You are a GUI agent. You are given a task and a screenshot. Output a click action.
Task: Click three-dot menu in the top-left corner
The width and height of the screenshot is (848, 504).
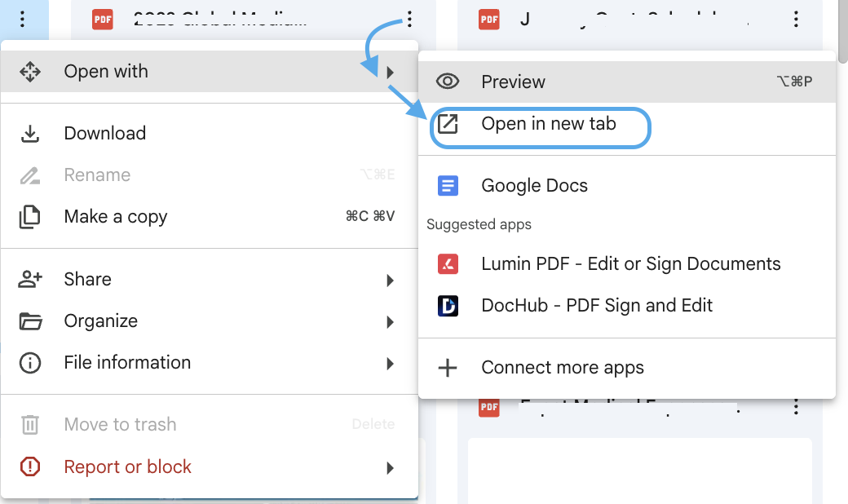[x=22, y=20]
